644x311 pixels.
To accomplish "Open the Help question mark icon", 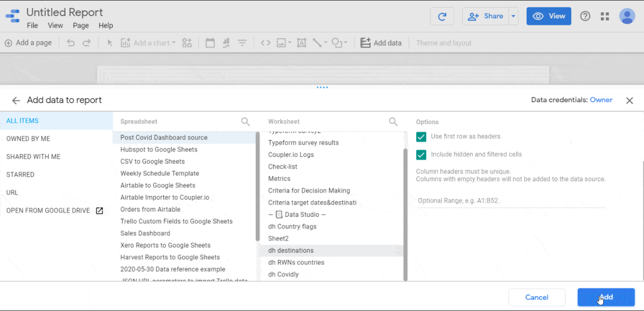I will tap(585, 17).
